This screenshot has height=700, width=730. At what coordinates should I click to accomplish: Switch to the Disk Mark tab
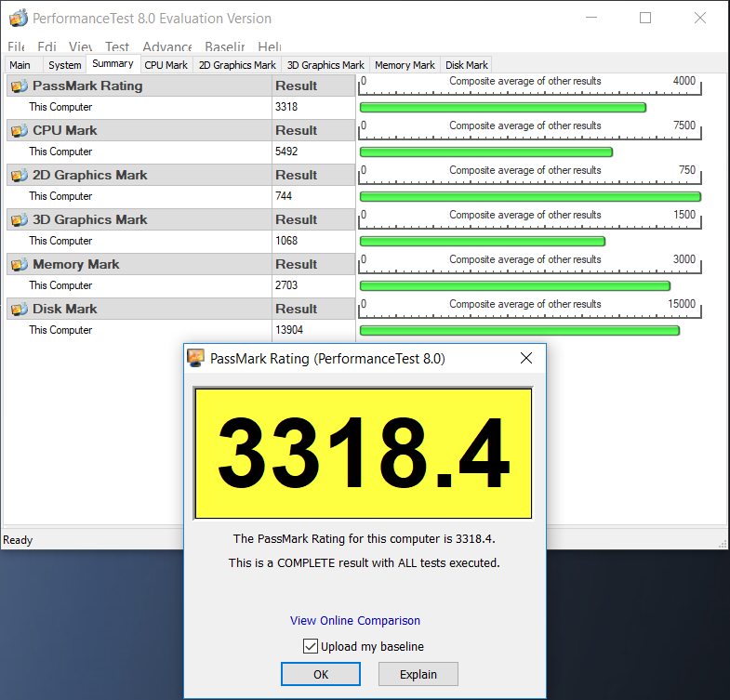click(x=466, y=65)
